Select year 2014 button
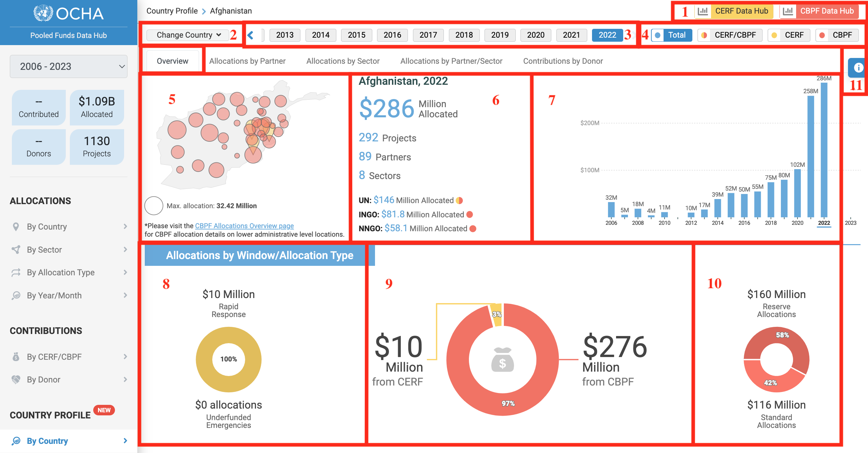The height and width of the screenshot is (453, 868). (x=321, y=35)
